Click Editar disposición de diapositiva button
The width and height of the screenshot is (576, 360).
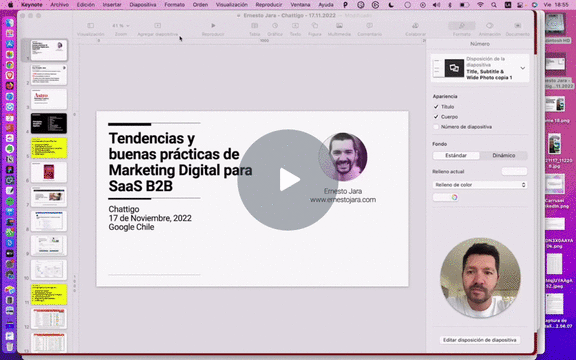480,340
